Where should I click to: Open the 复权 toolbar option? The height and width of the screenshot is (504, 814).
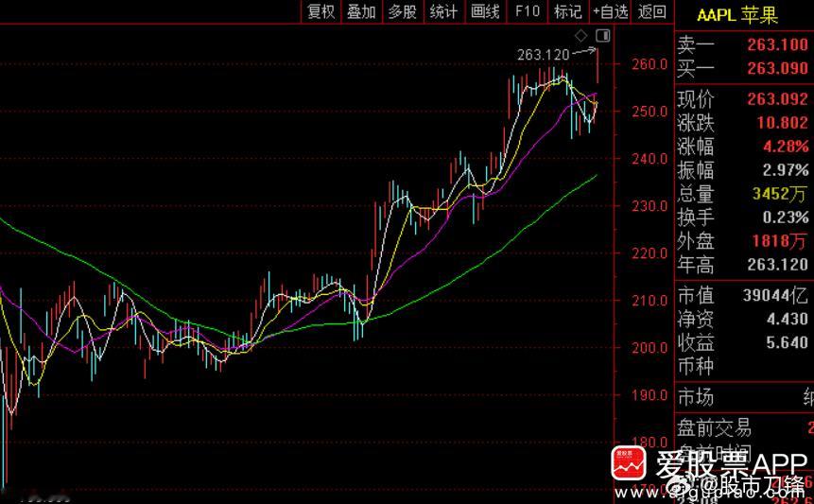pos(321,11)
